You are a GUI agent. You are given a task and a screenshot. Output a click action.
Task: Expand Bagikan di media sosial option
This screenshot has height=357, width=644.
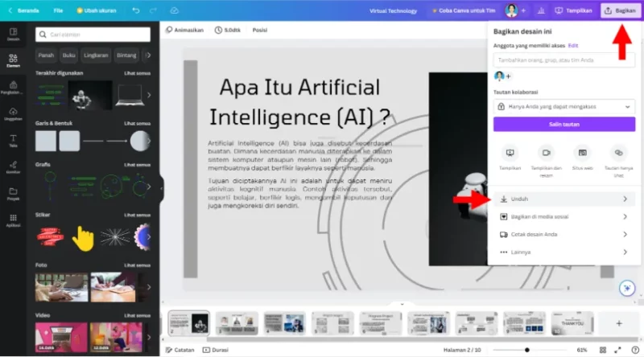tap(564, 216)
